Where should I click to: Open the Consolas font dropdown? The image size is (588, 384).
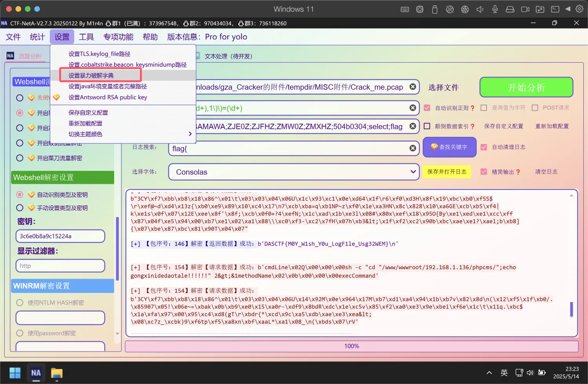tap(294, 172)
